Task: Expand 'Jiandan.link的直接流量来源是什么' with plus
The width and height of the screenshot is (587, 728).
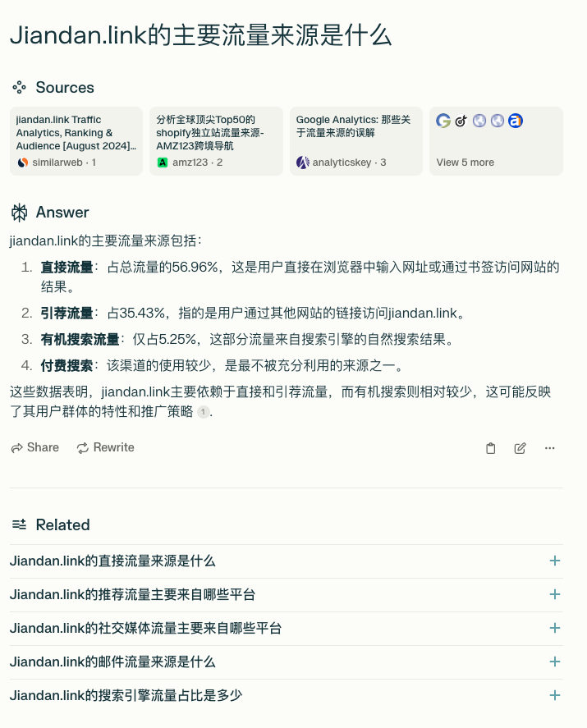Action: [x=554, y=561]
